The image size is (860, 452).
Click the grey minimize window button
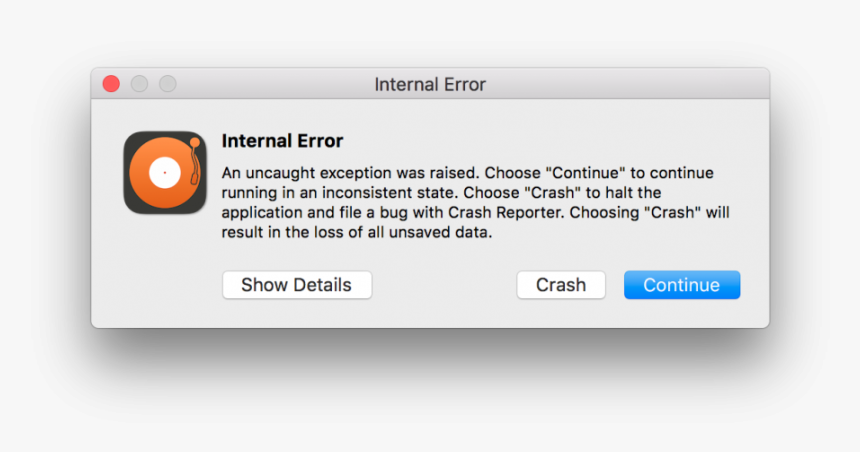pos(139,84)
